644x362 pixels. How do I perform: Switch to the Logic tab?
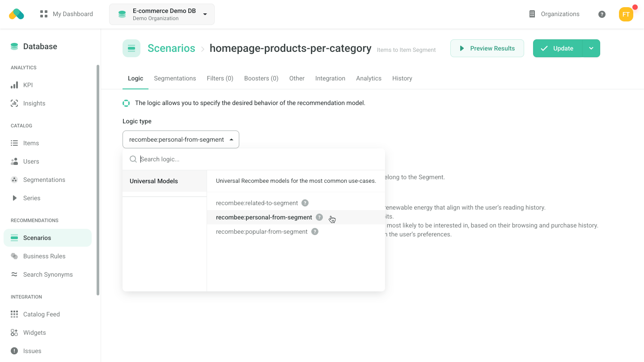pos(136,78)
